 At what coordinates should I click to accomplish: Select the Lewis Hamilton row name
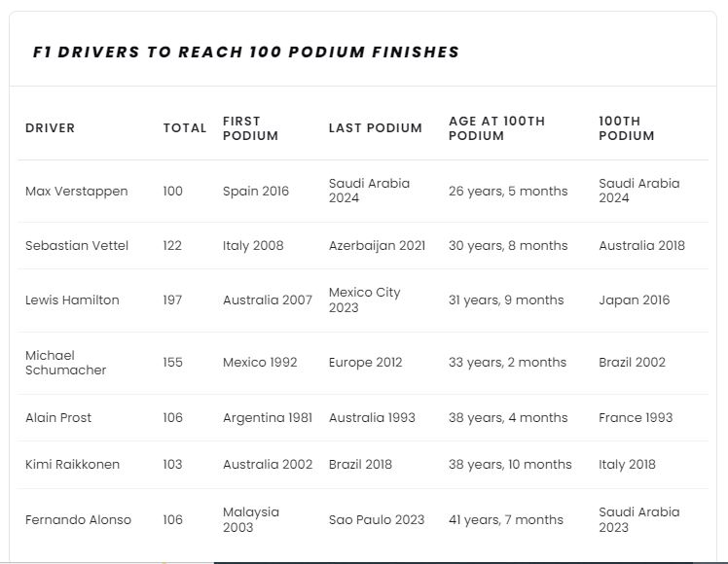coord(72,300)
